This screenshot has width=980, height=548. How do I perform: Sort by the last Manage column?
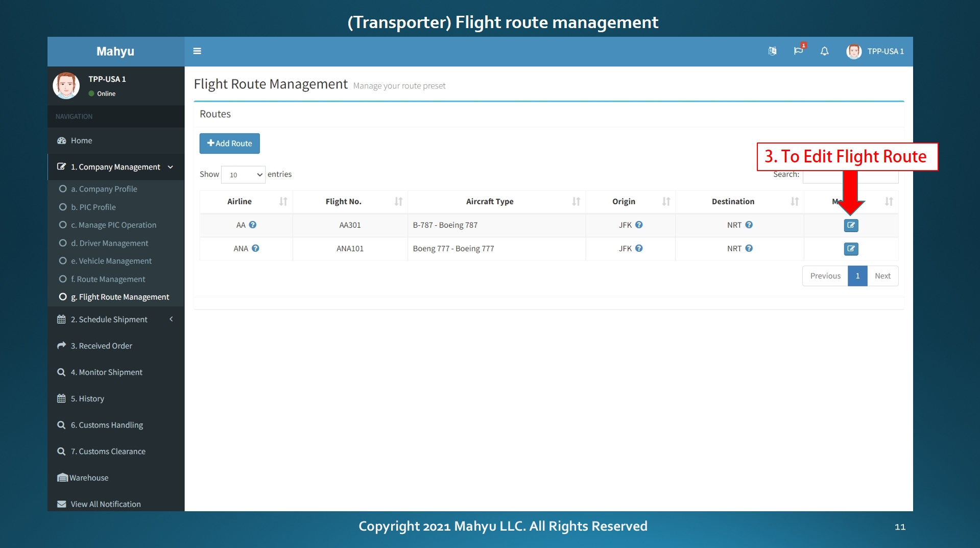(889, 202)
